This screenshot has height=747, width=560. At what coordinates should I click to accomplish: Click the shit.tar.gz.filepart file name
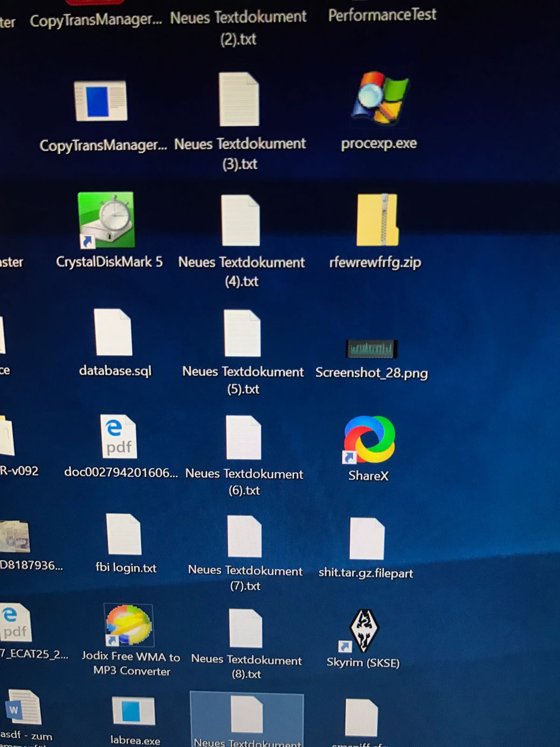pyautogui.click(x=366, y=573)
